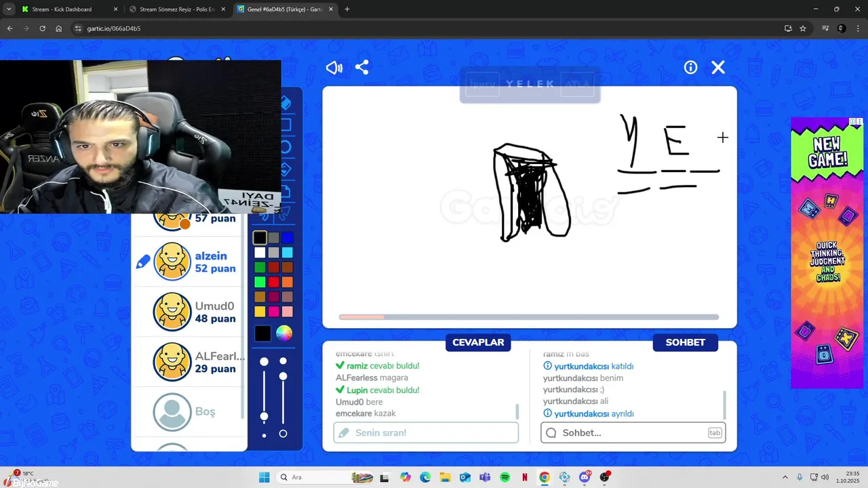This screenshot has width=868, height=488.
Task: Pick the dark gray color swatch
Action: pyautogui.click(x=273, y=237)
